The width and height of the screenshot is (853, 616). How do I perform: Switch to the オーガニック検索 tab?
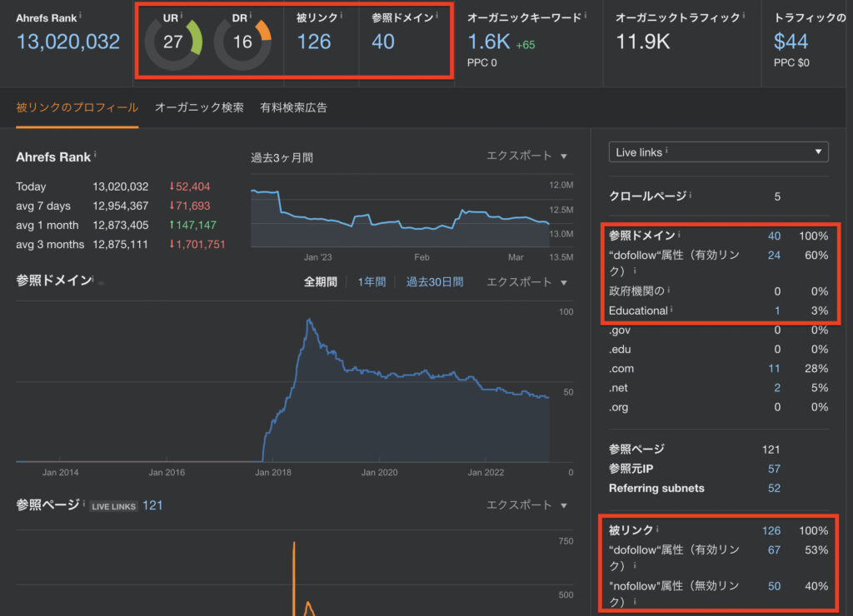(x=199, y=107)
